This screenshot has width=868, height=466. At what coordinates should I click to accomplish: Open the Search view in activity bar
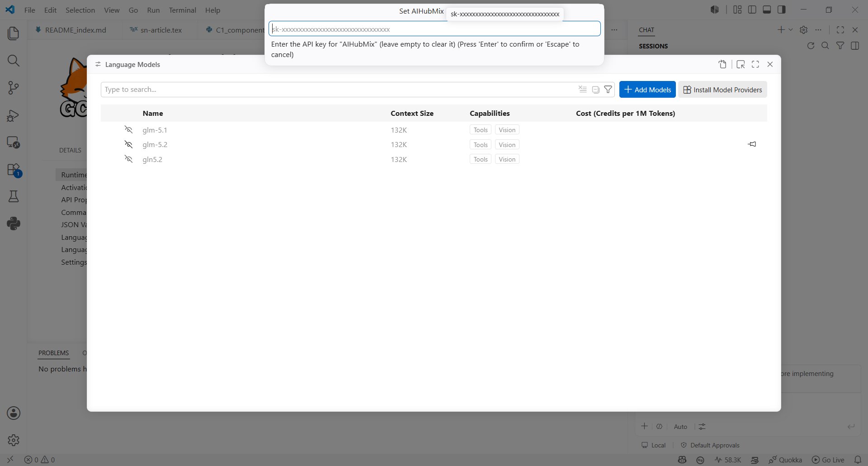14,61
